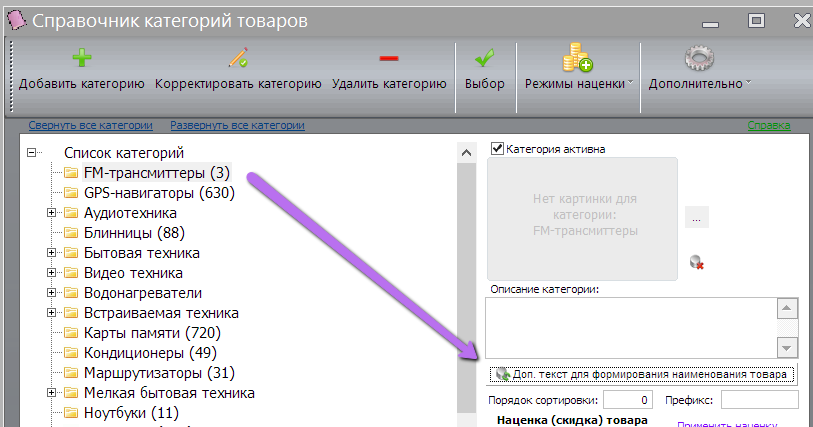Collapse the Список категорий root node
The width and height of the screenshot is (813, 427).
click(32, 152)
